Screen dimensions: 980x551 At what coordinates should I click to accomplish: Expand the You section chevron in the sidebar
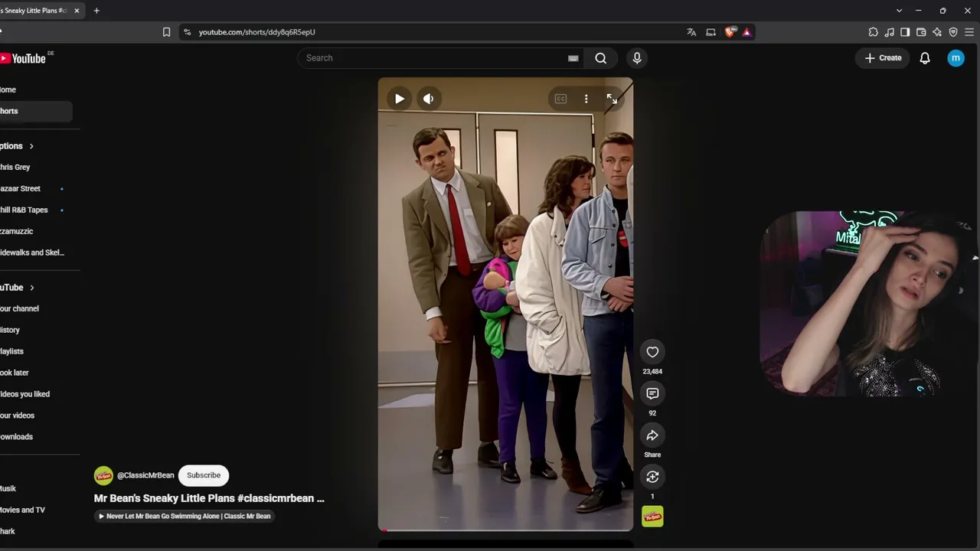tap(31, 288)
